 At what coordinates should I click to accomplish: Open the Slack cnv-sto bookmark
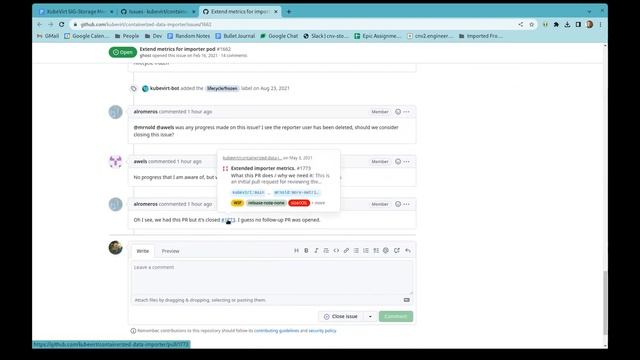(x=326, y=36)
